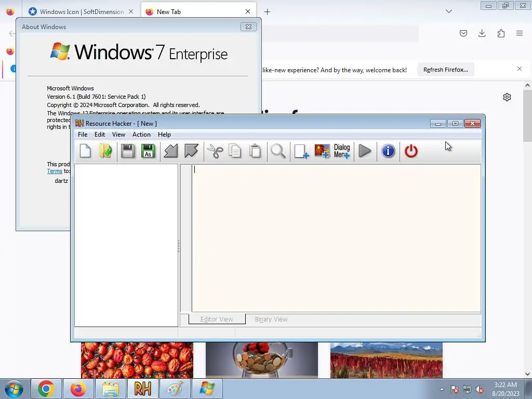This screenshot has width=532, height=399.
Task: Click the Firefox back arrow button
Action: click(12, 33)
